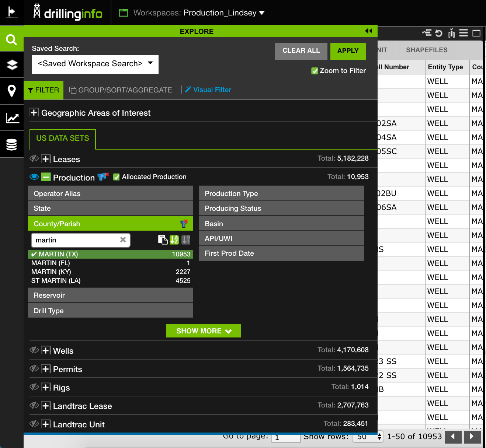Open the map pin location sidebar icon
486x448 pixels.
(x=12, y=91)
